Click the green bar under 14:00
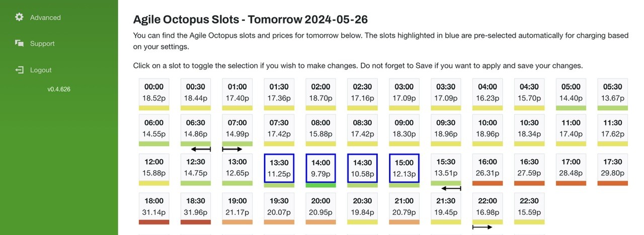Screen dimensions: 644x235 coord(321,185)
